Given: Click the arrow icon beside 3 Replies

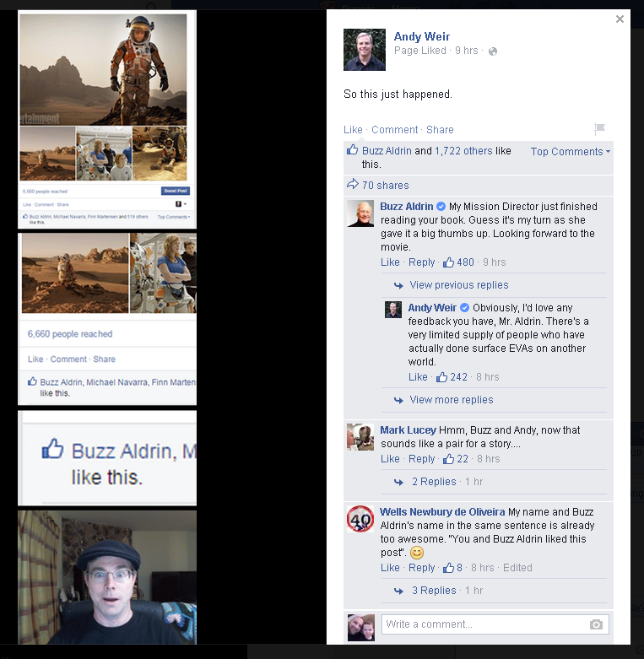Looking at the screenshot, I should tap(398, 591).
